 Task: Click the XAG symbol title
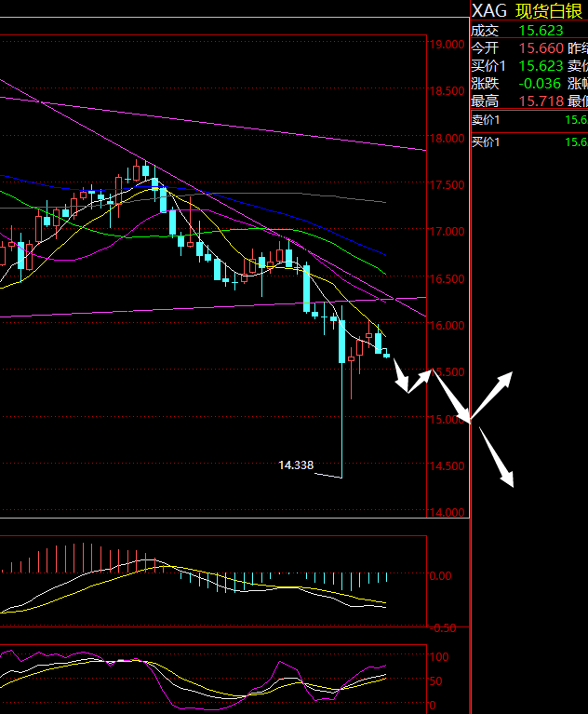pyautogui.click(x=488, y=10)
